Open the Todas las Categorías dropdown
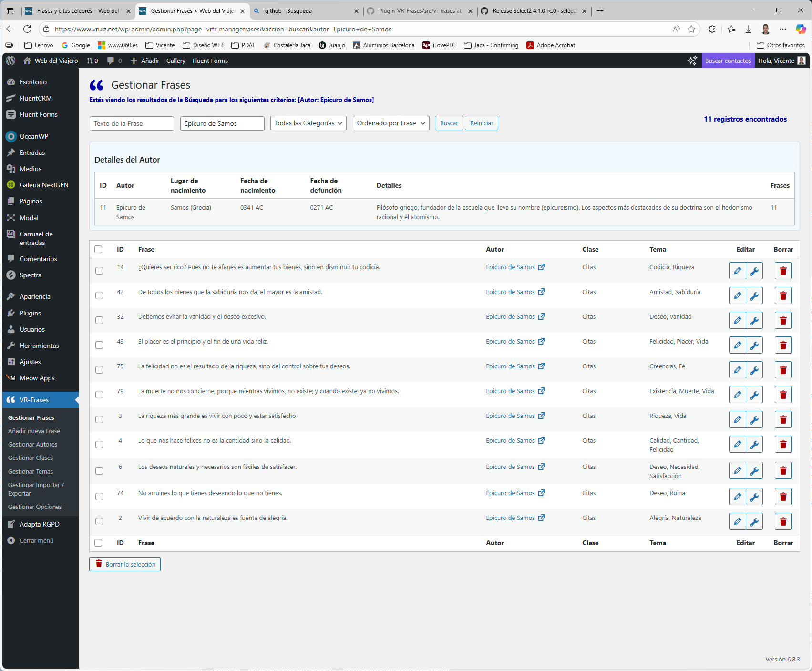The height and width of the screenshot is (671, 812). click(308, 123)
